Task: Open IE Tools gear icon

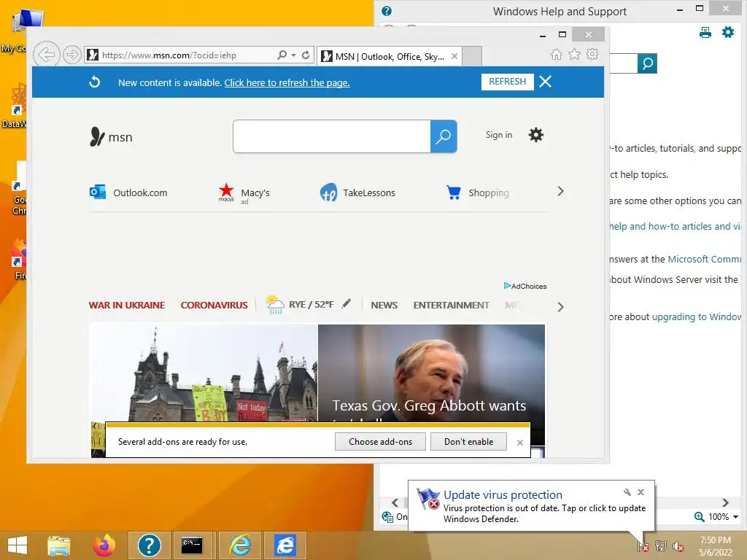Action: tap(592, 54)
